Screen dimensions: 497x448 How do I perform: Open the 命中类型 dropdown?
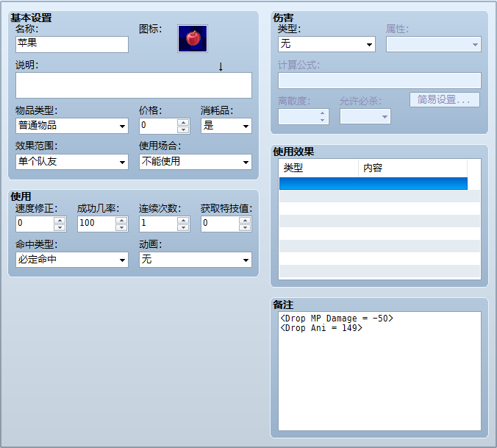(72, 260)
